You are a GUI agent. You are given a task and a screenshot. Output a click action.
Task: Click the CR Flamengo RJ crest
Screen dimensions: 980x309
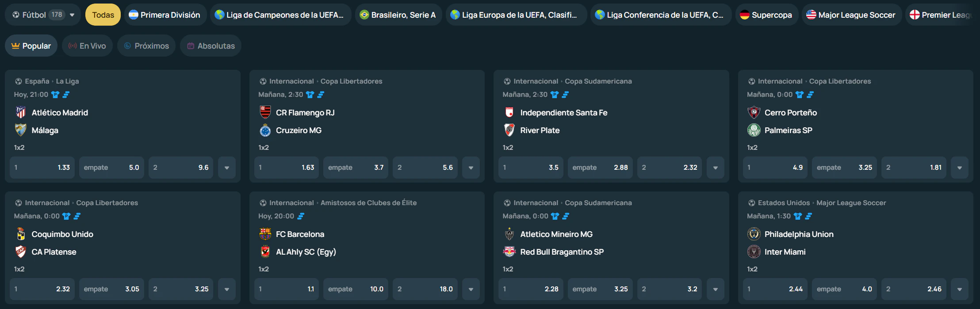265,112
